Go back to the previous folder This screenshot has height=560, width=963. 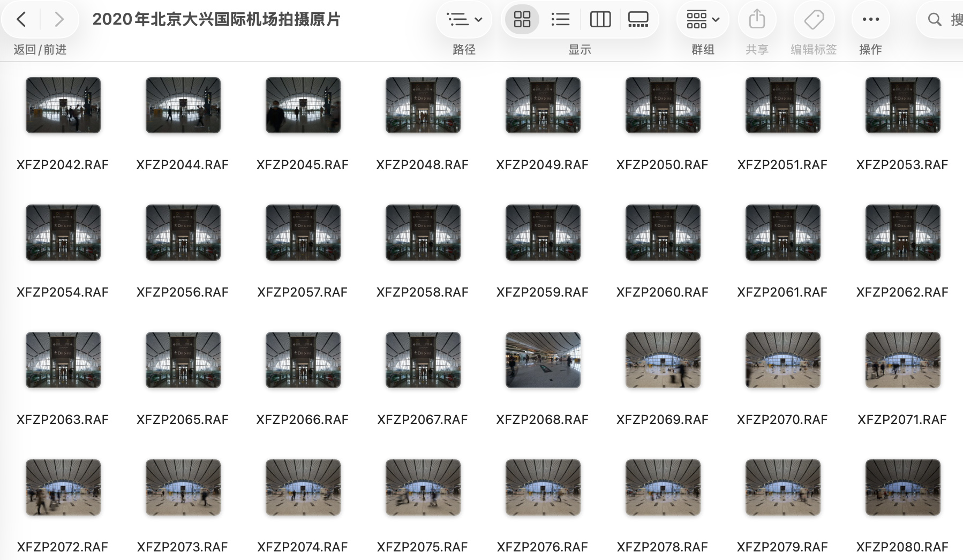click(21, 20)
